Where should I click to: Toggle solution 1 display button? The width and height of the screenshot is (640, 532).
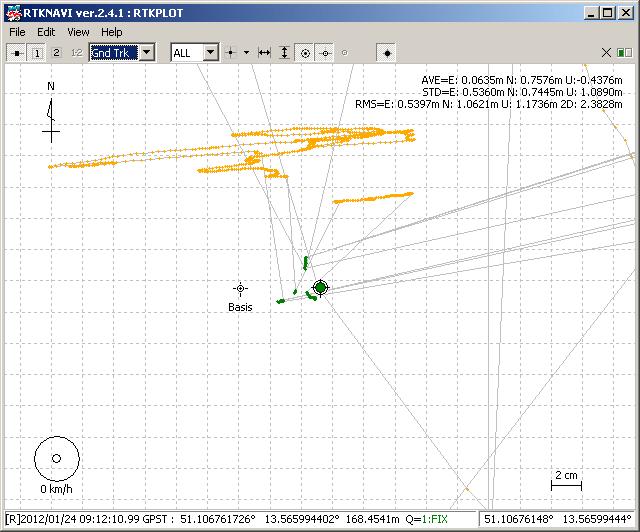pos(37,52)
